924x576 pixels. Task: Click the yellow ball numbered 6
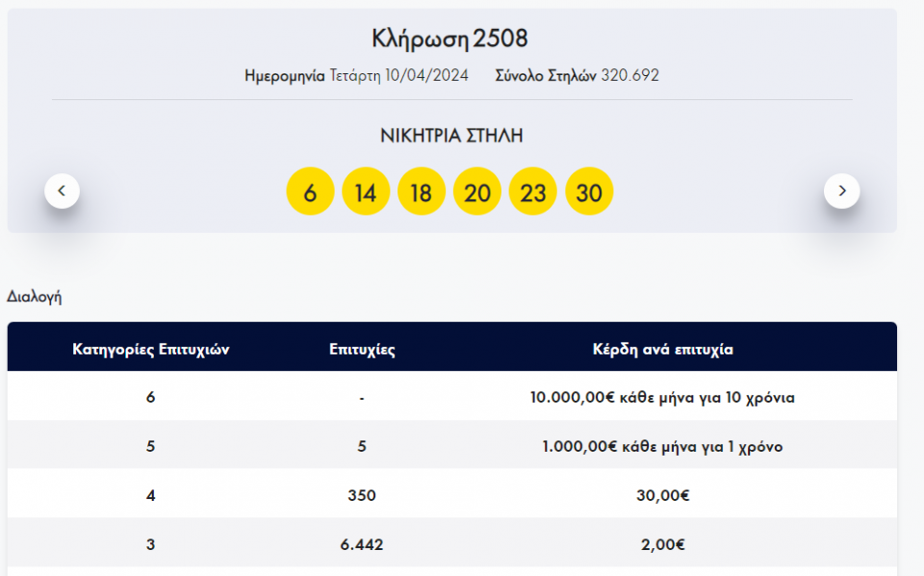[310, 193]
